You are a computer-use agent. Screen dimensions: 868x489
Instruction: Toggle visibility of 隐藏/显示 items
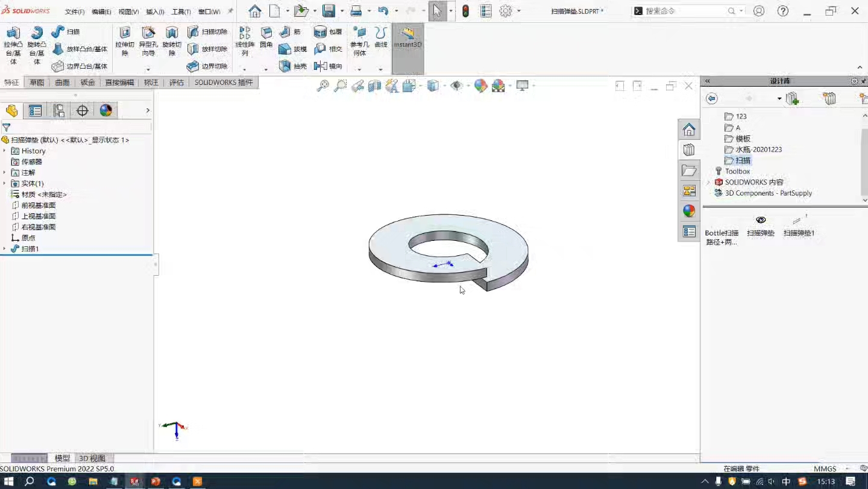point(456,86)
